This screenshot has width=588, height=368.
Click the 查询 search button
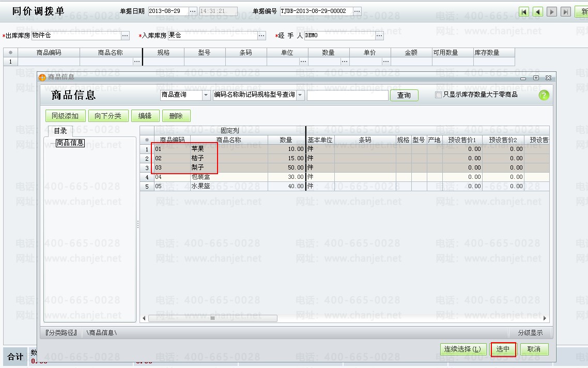tap(404, 95)
